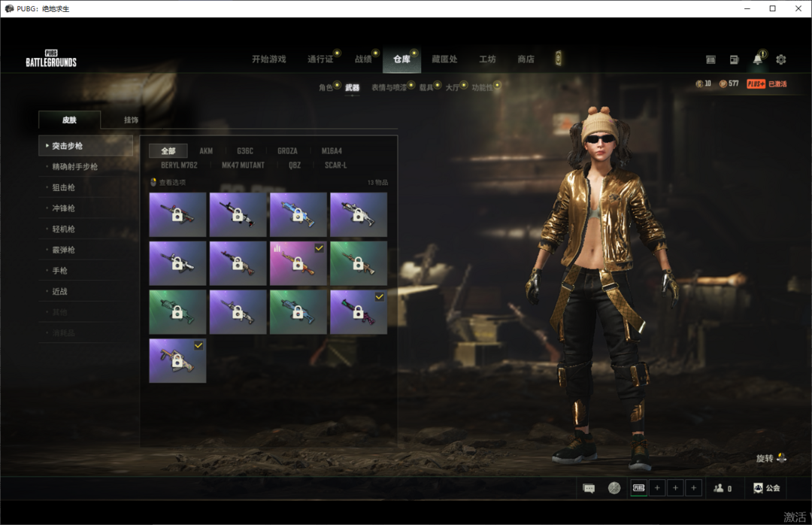This screenshot has height=525, width=812.
Task: Select the PUBG party slot in bottom bar
Action: click(x=639, y=487)
